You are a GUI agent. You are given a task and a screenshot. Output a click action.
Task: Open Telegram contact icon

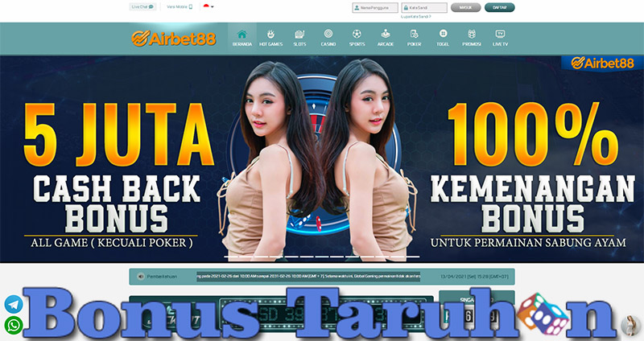pos(14,305)
